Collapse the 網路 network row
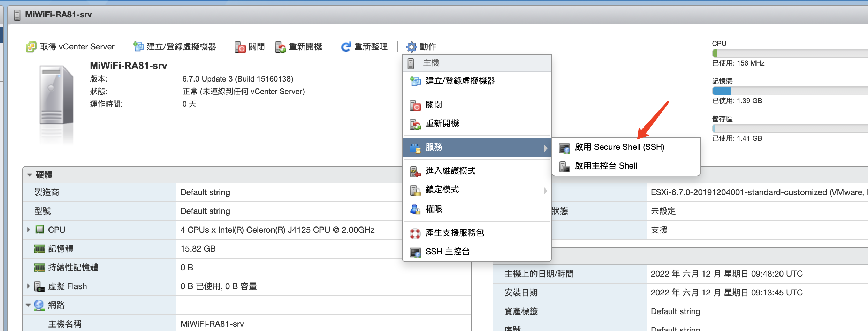The height and width of the screenshot is (331, 868). coord(28,305)
